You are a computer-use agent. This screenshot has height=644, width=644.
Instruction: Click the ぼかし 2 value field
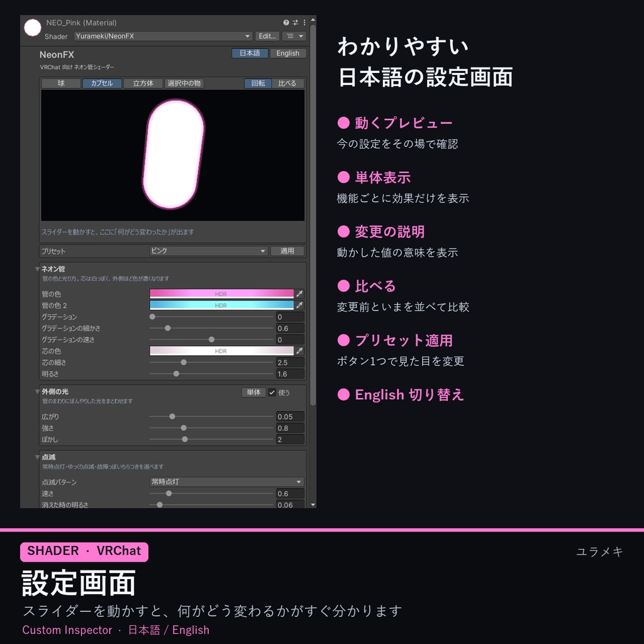pos(290,439)
